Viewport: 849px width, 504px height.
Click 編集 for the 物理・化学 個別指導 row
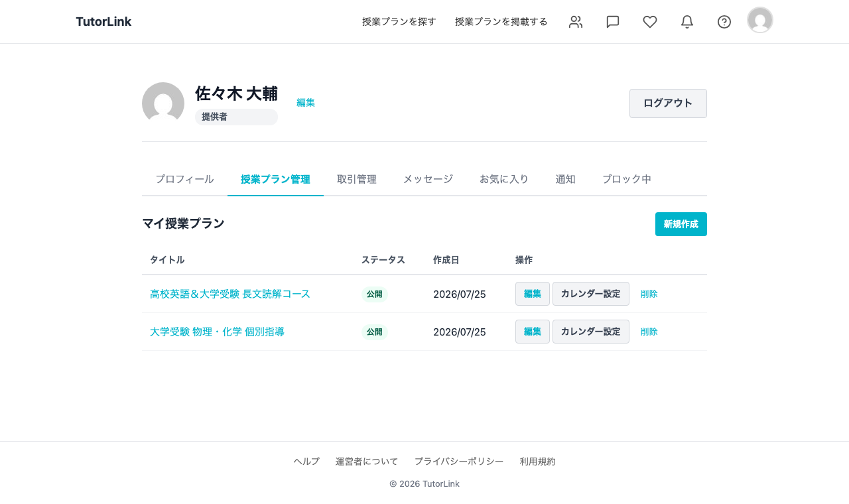(533, 332)
